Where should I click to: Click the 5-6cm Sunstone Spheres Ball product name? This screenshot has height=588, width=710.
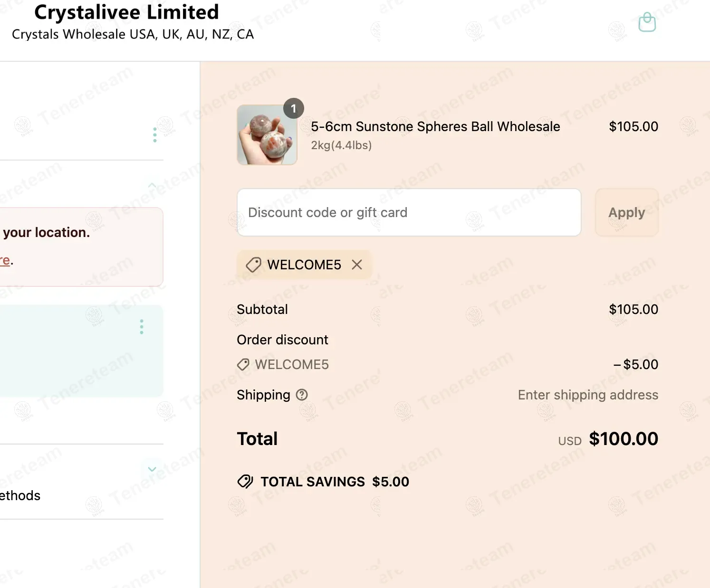click(x=435, y=126)
